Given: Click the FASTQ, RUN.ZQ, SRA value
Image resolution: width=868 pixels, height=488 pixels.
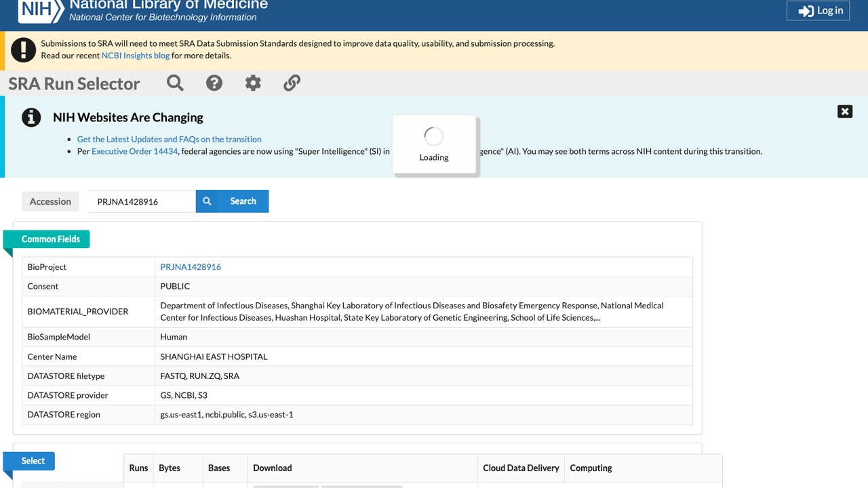Looking at the screenshot, I should (200, 376).
